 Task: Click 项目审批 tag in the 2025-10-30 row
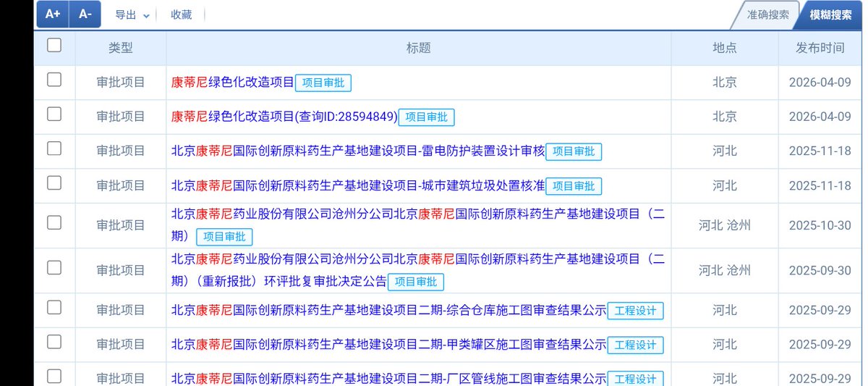tap(225, 236)
